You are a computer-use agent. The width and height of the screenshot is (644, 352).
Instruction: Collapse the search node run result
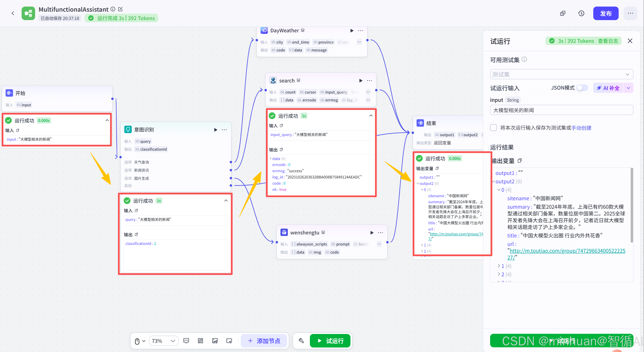coord(371,116)
